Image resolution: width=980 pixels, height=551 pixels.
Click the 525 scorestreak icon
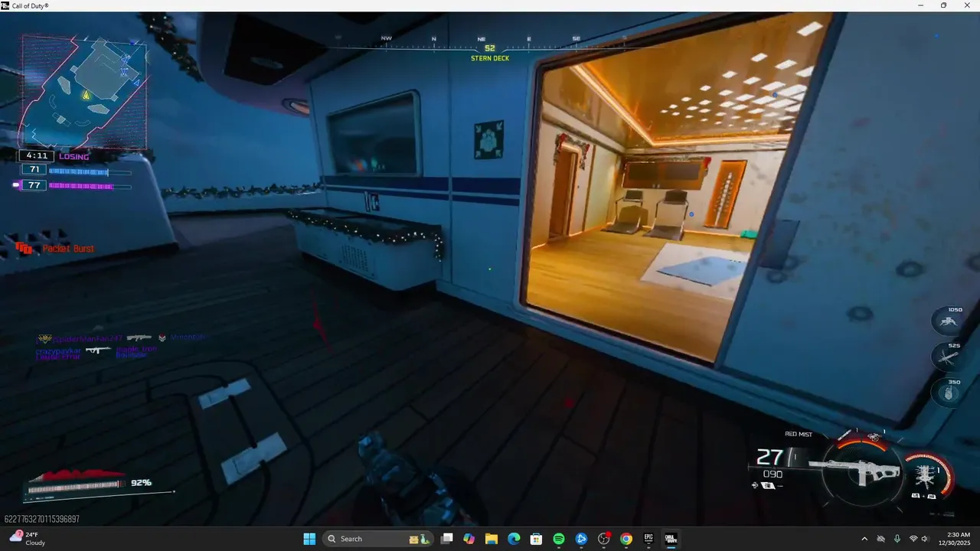click(947, 357)
